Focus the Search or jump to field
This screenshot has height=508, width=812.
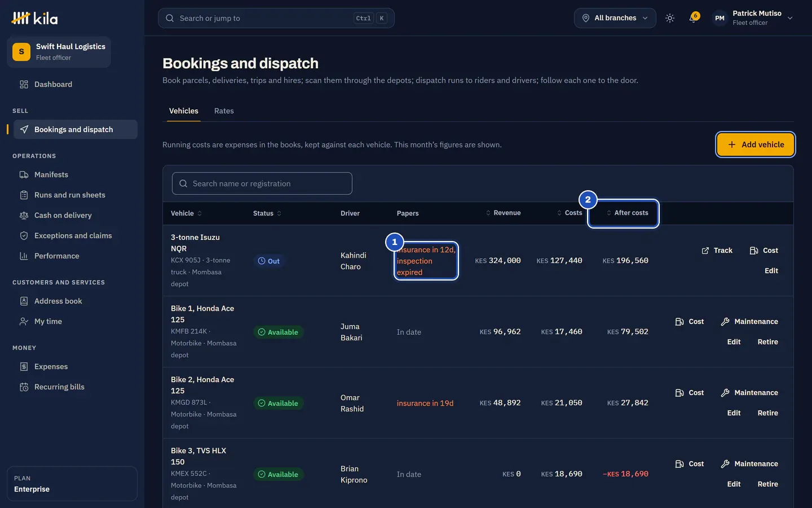point(276,18)
